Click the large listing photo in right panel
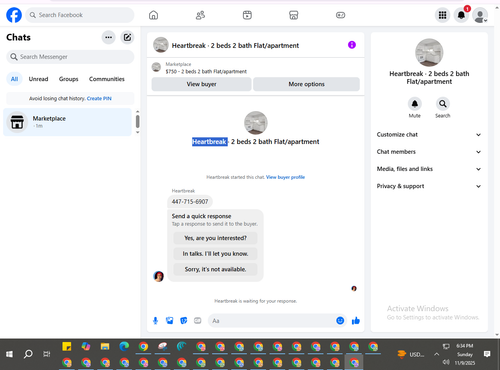Image resolution: width=500 pixels, height=370 pixels. 429,53
